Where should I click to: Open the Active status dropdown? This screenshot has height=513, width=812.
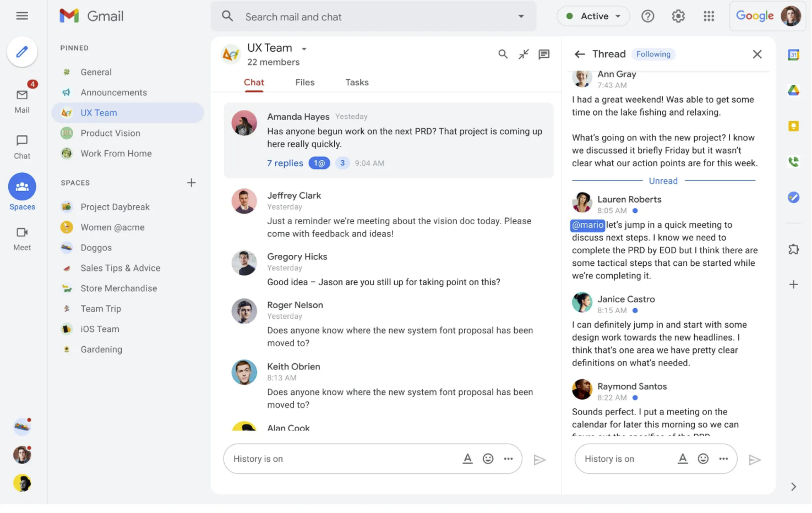(x=593, y=16)
